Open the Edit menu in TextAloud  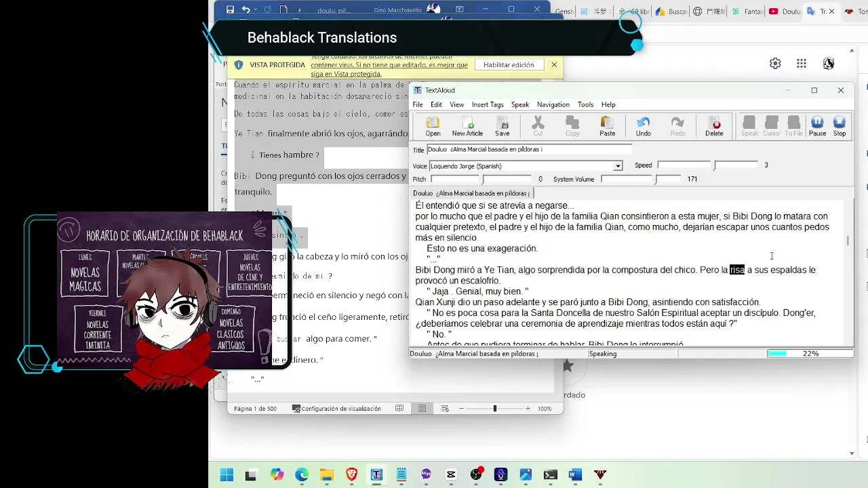coord(436,104)
